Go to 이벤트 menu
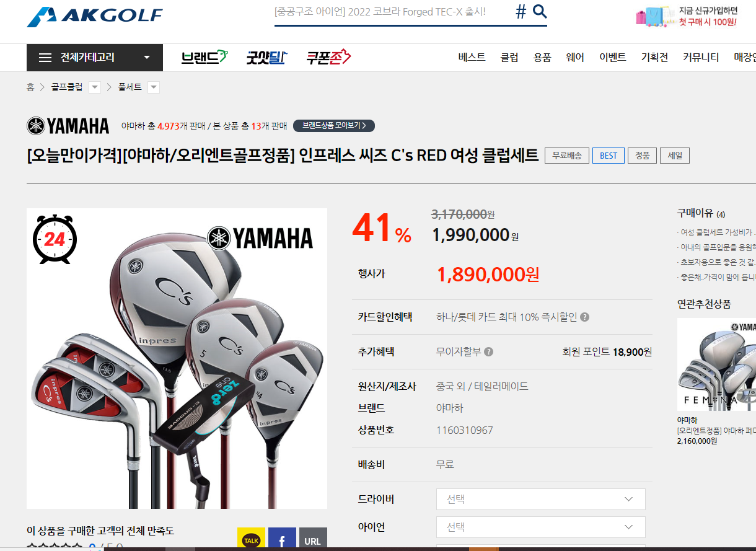Viewport: 756px width, 551px height. [x=613, y=57]
